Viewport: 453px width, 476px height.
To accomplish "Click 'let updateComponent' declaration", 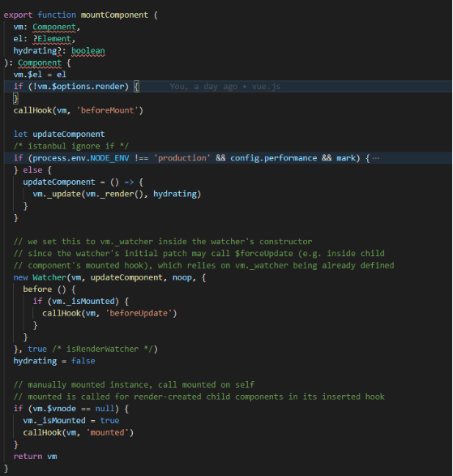I will (x=59, y=134).
